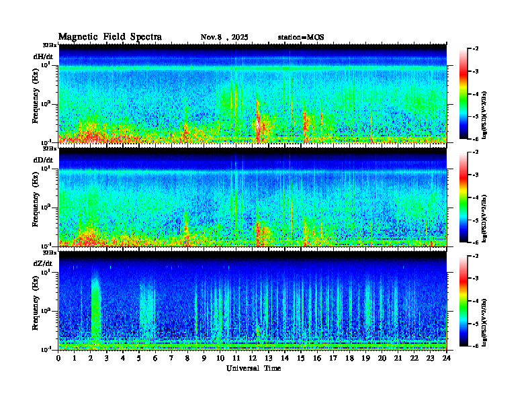Click the -4 tick on dZ/dt color scale
The image size is (532, 411).
pos(476,301)
